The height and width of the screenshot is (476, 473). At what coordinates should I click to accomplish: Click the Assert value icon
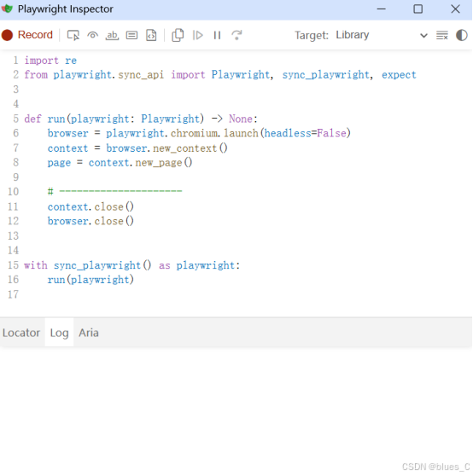pos(131,35)
